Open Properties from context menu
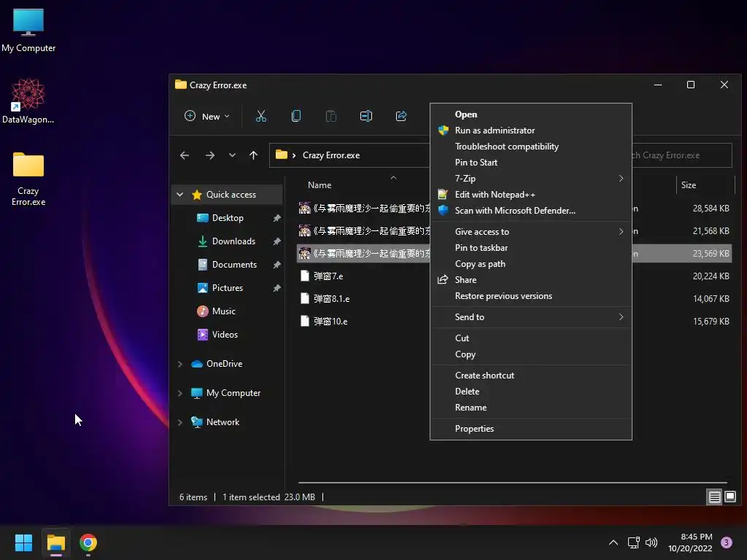The image size is (747, 560). click(x=531, y=429)
